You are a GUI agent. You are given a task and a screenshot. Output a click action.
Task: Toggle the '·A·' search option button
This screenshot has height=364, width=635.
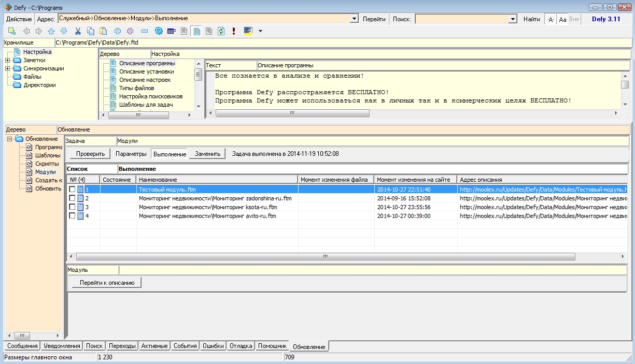551,19
